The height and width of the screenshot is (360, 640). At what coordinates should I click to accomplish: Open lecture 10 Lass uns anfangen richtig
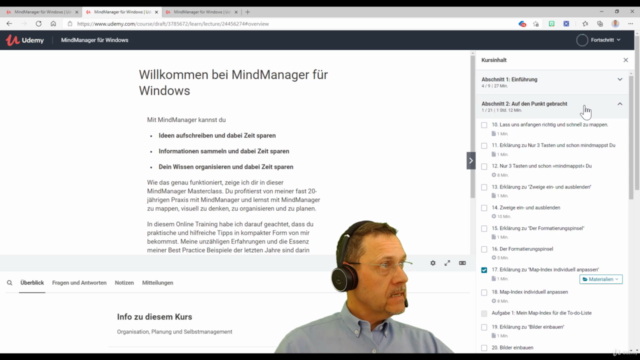549,124
